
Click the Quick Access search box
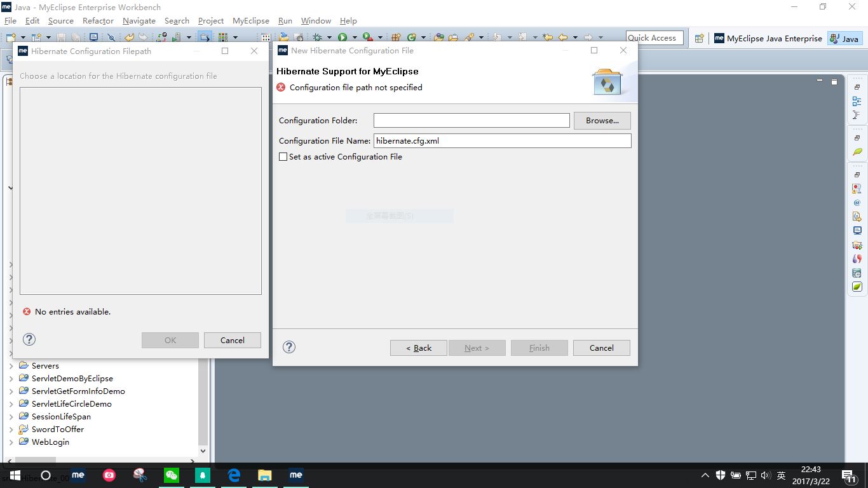pos(654,38)
